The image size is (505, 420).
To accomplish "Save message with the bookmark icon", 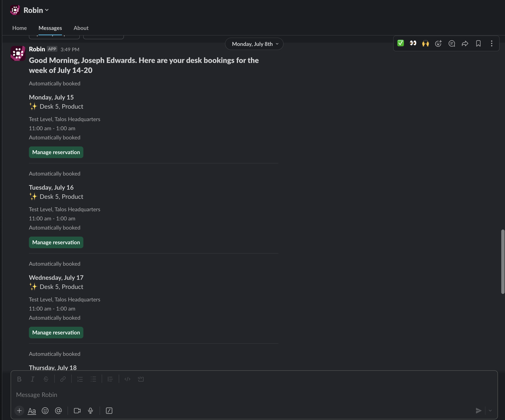I will [478, 43].
